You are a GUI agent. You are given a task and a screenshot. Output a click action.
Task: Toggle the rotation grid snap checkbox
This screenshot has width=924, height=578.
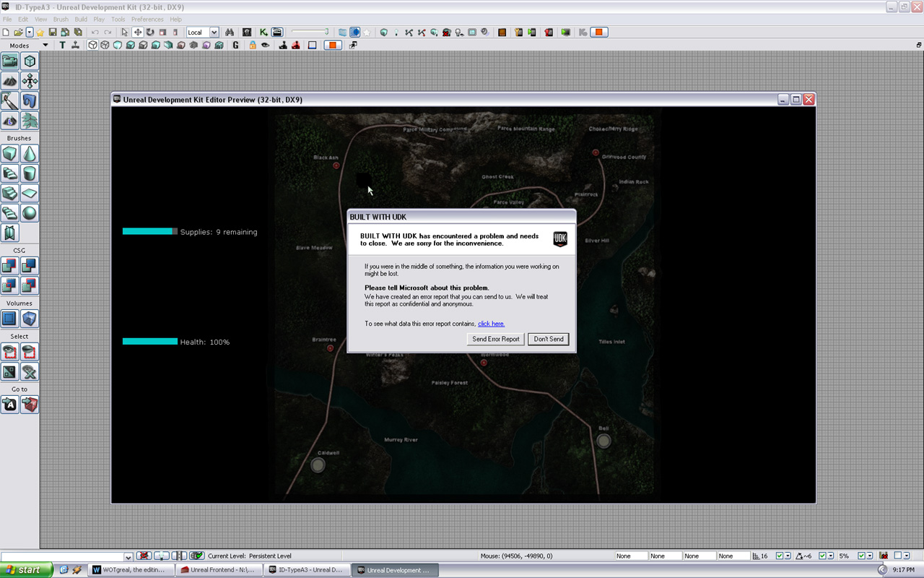point(823,556)
